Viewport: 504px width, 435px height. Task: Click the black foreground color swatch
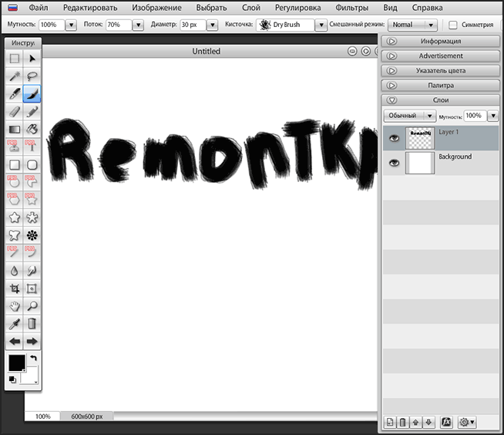[17, 363]
